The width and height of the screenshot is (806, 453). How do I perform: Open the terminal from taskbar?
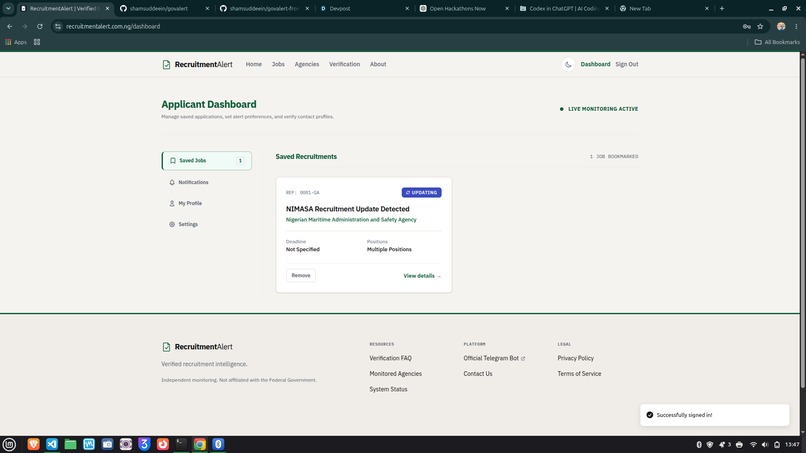(181, 444)
